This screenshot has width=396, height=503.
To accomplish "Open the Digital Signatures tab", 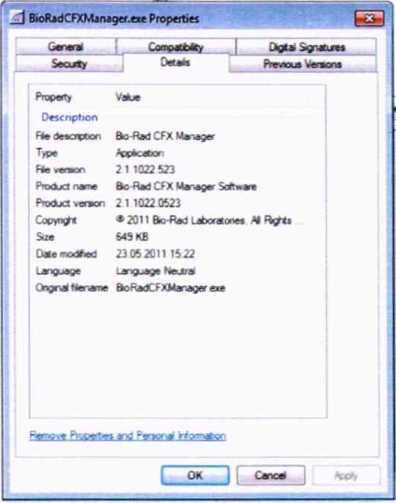I will pyautogui.click(x=307, y=47).
